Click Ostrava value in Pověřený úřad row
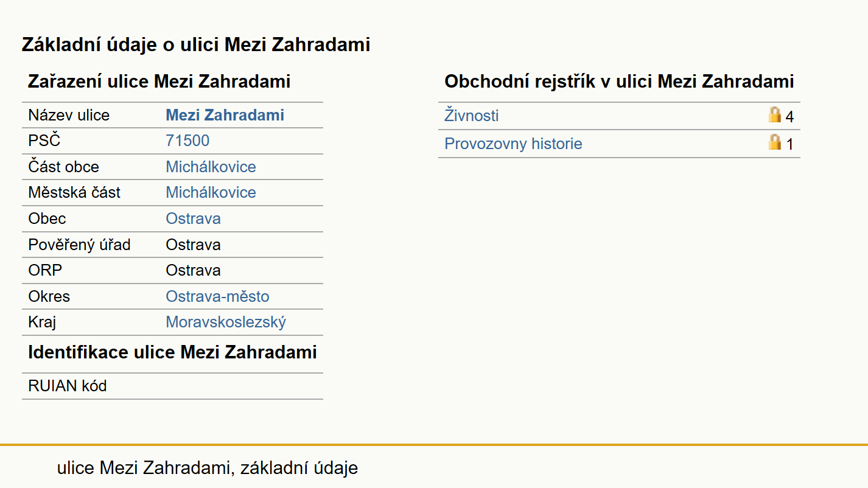The height and width of the screenshot is (488, 868). click(x=193, y=245)
